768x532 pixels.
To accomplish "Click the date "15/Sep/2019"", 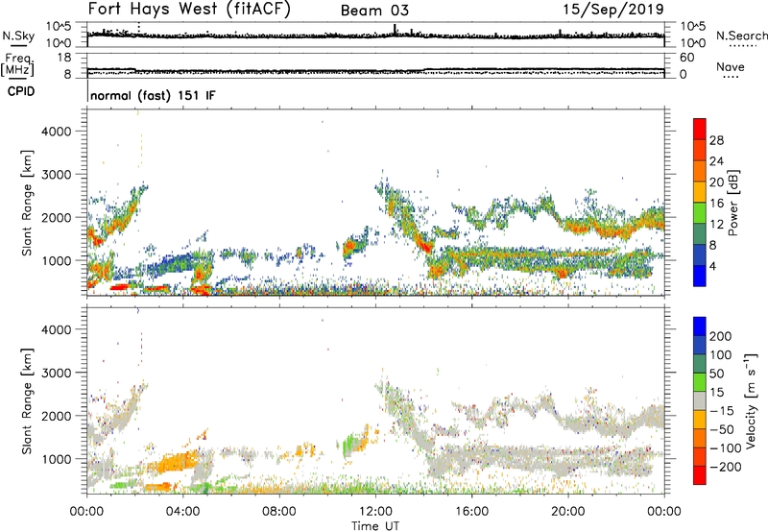I will tap(613, 10).
